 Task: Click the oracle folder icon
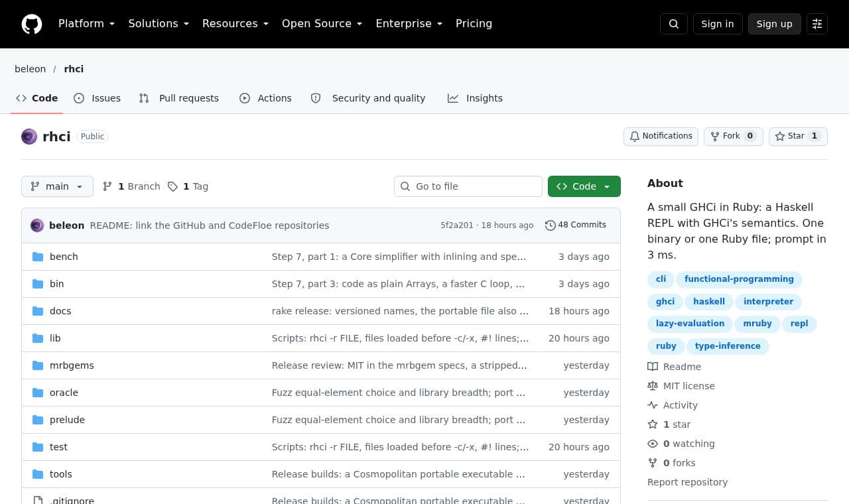click(x=38, y=393)
